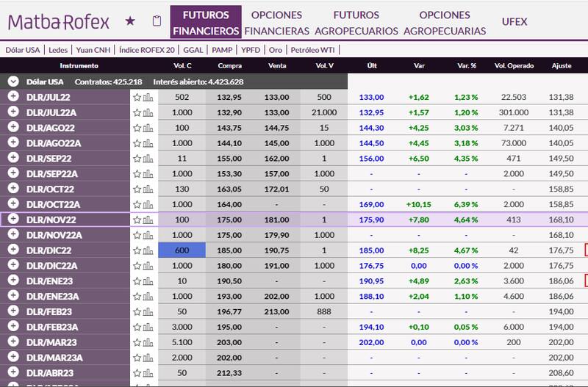The height and width of the screenshot is (387, 588).
Task: Open the Futuros Agropecuarios tab
Action: pyautogui.click(x=356, y=23)
